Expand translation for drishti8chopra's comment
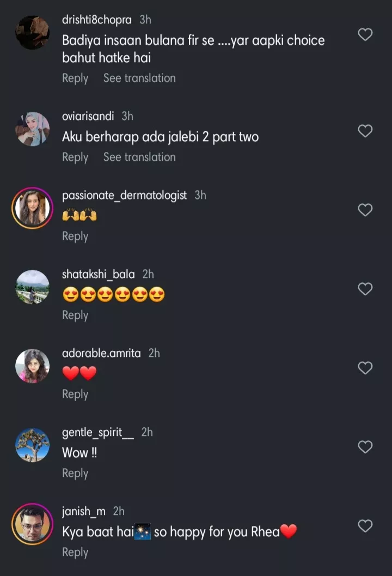This screenshot has width=392, height=576. click(x=139, y=78)
